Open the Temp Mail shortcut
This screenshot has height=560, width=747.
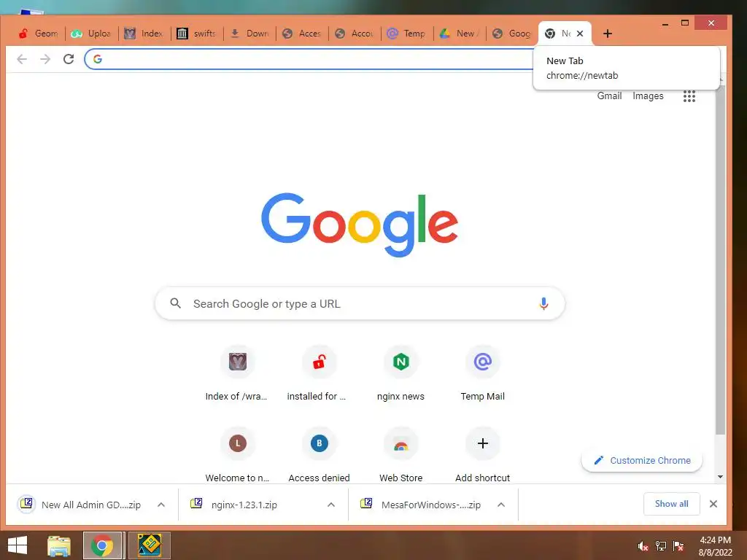click(x=483, y=374)
